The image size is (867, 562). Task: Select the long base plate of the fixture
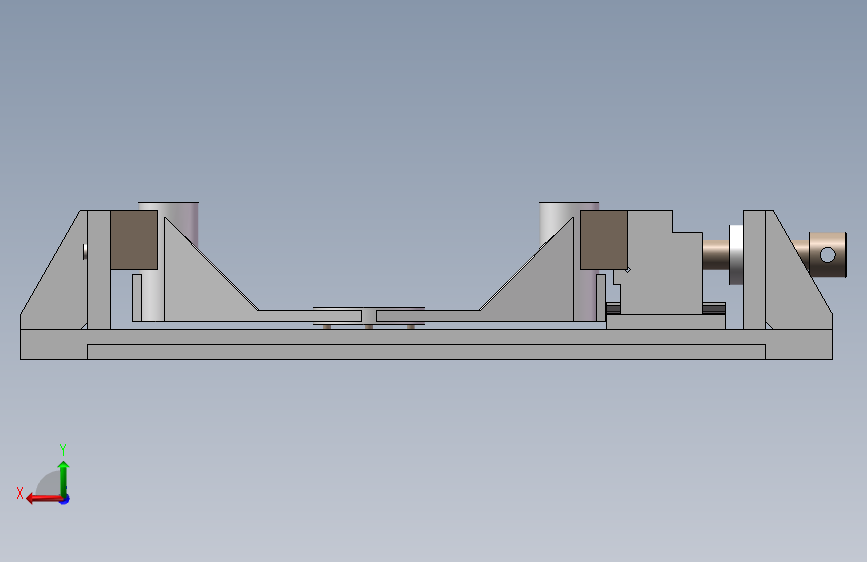[426, 345]
